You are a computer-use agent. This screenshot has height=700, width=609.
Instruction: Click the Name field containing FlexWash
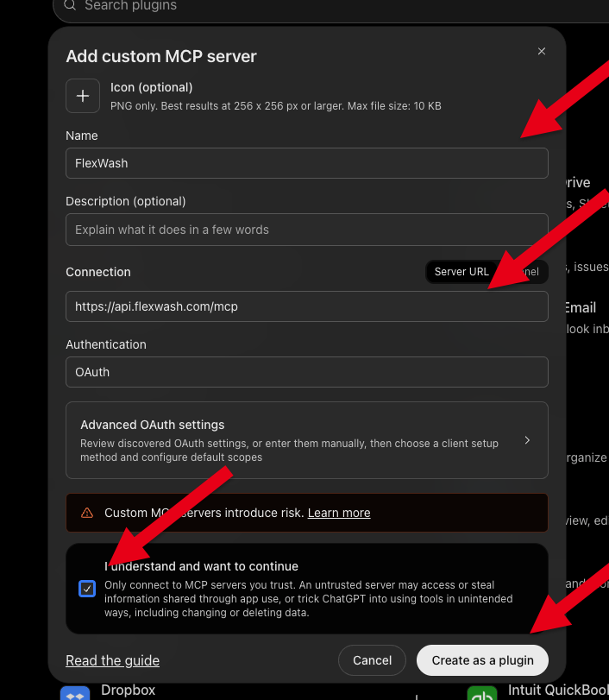pyautogui.click(x=307, y=163)
